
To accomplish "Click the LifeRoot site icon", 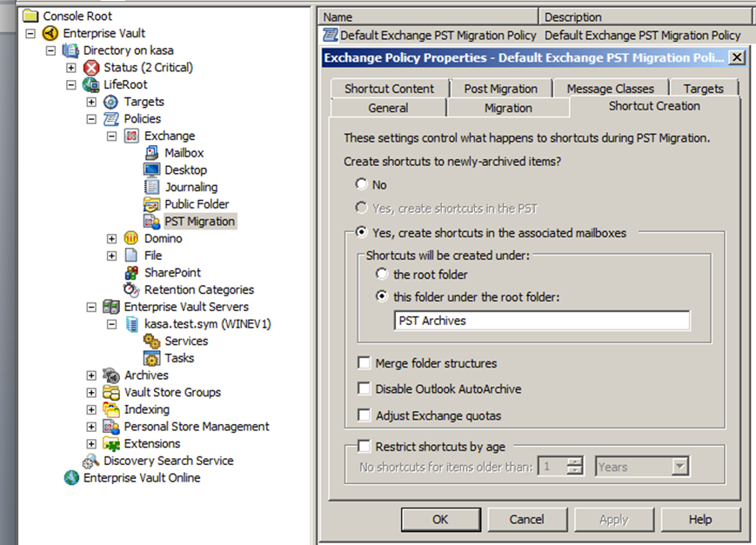I will click(x=90, y=85).
